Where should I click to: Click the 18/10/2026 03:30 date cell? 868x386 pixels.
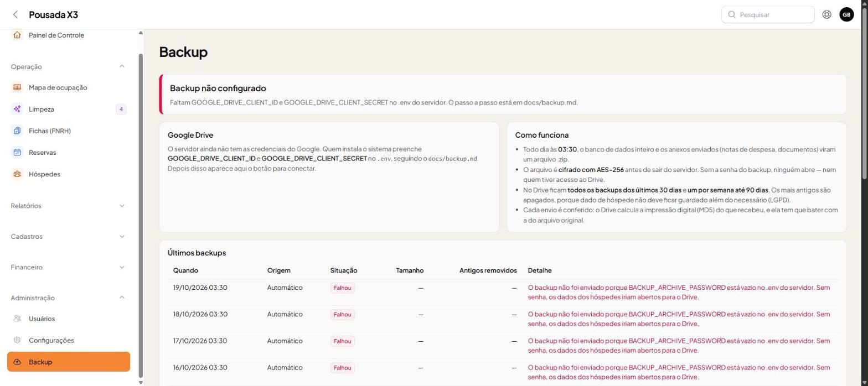[x=200, y=314]
